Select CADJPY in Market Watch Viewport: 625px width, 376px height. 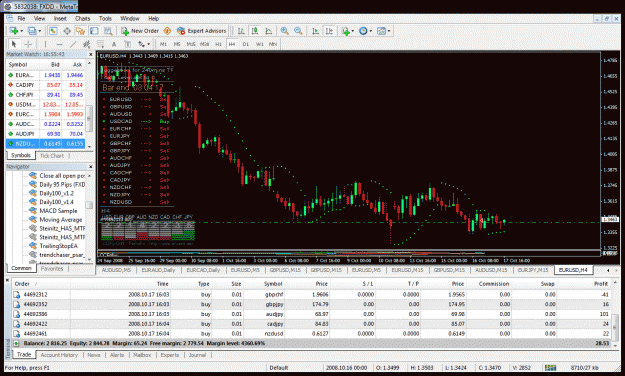(x=45, y=85)
